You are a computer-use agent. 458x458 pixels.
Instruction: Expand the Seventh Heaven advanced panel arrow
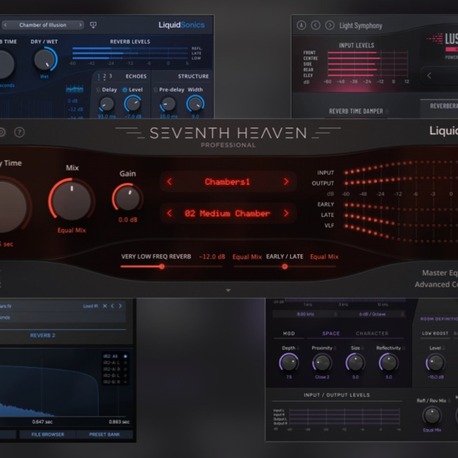pos(228,290)
